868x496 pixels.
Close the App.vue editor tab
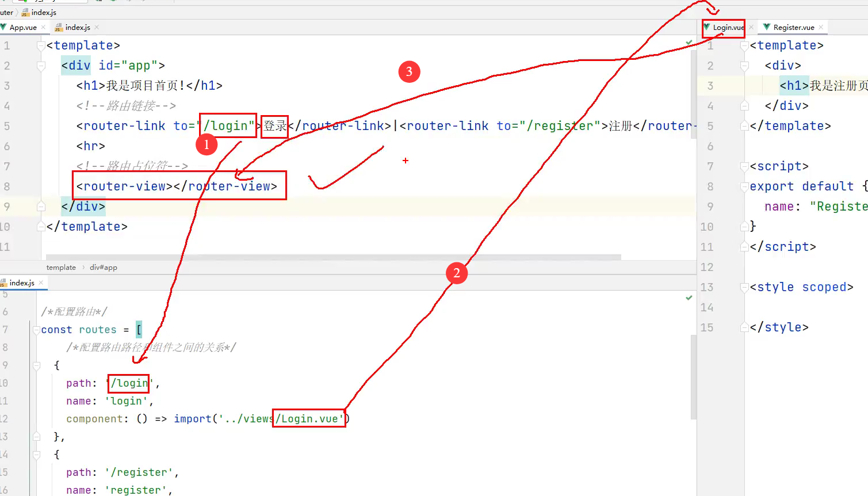pyautogui.click(x=43, y=27)
